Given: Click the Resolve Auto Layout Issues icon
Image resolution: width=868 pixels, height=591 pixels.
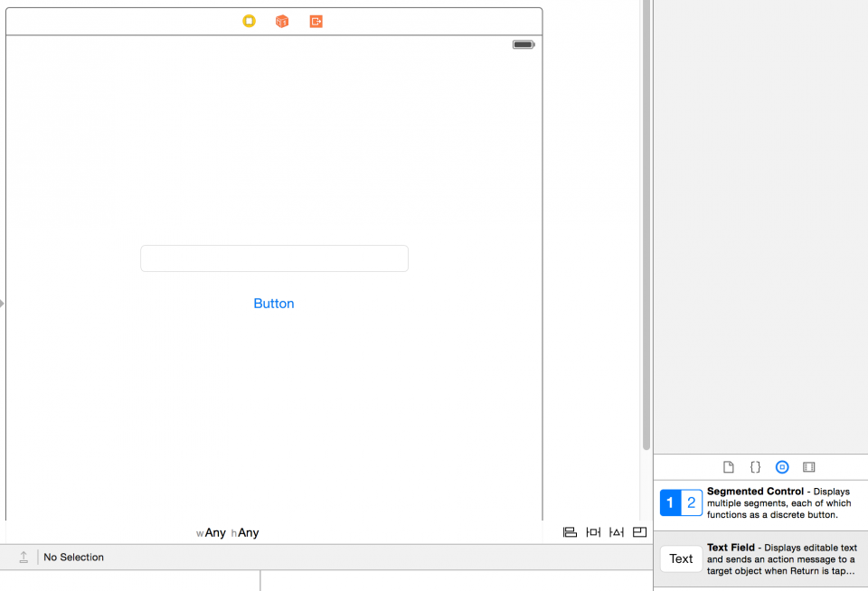Looking at the screenshot, I should (616, 531).
